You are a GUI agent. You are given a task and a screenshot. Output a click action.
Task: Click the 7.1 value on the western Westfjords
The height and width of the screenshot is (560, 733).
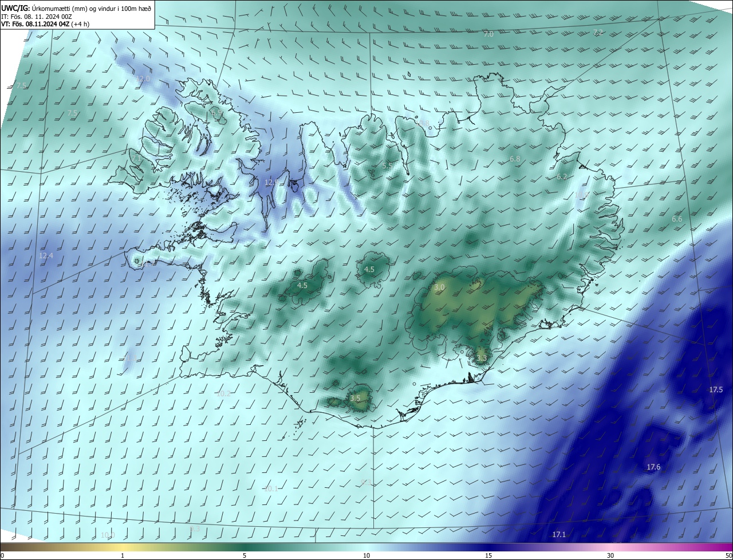point(137,157)
